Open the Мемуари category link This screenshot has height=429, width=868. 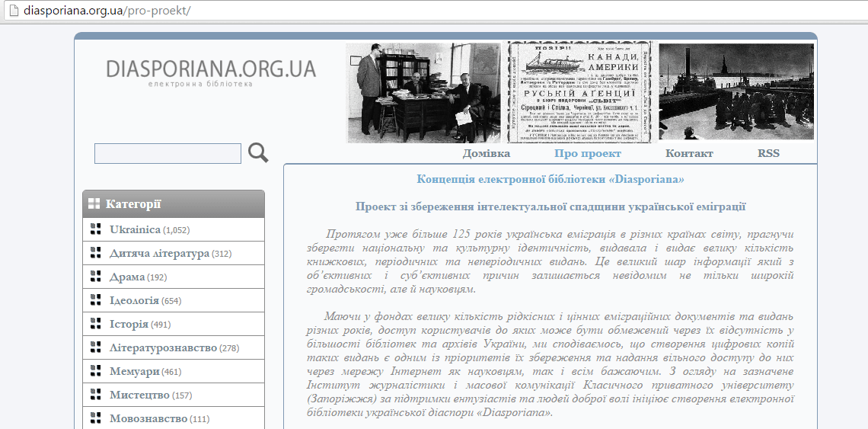point(135,371)
